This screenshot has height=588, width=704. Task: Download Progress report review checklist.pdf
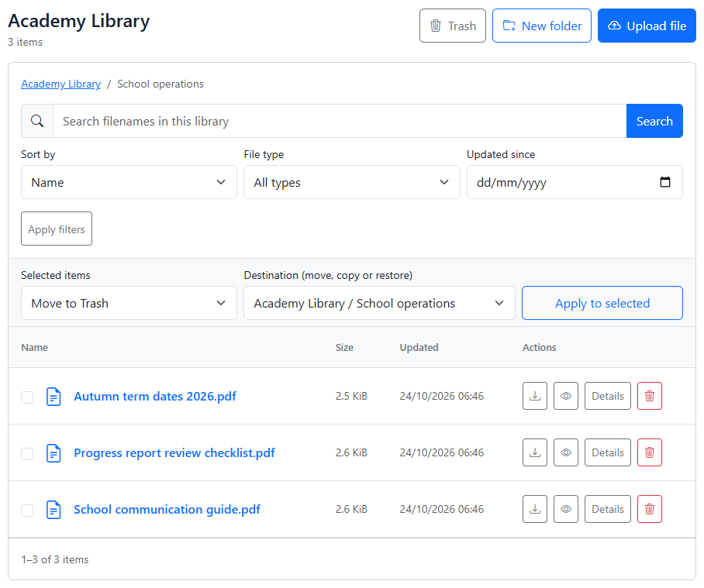click(x=535, y=452)
